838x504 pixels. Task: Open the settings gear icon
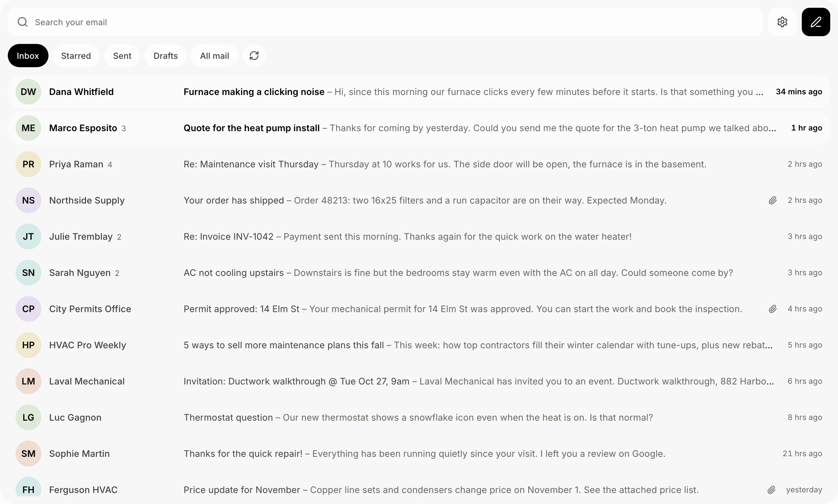tap(782, 22)
